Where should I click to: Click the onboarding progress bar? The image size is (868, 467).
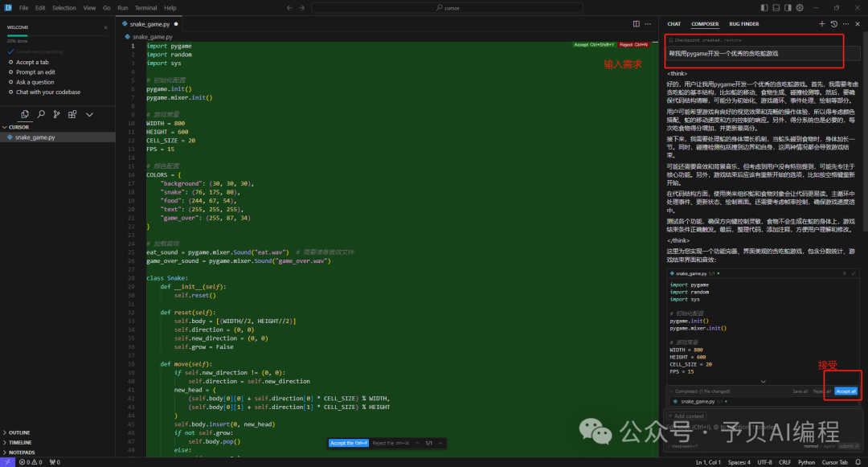58,36
